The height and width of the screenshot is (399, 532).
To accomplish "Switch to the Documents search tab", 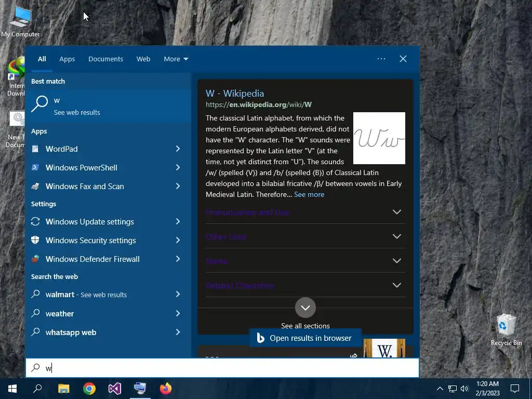I will coord(105,59).
